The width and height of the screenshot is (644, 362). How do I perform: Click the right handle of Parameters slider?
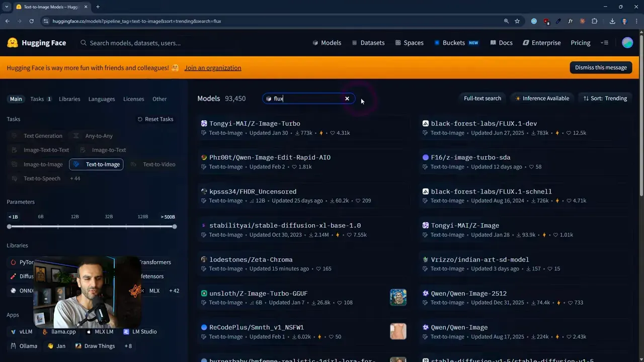coord(175,227)
